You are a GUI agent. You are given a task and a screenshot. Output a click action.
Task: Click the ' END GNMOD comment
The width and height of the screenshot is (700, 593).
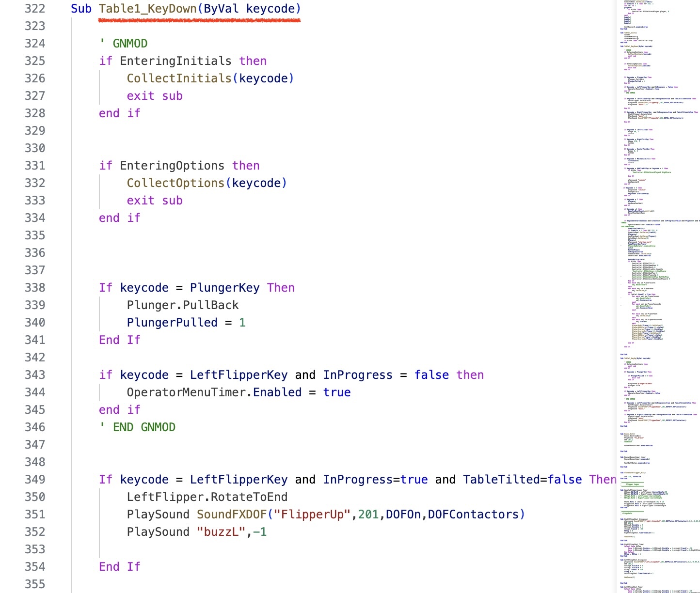coord(137,427)
